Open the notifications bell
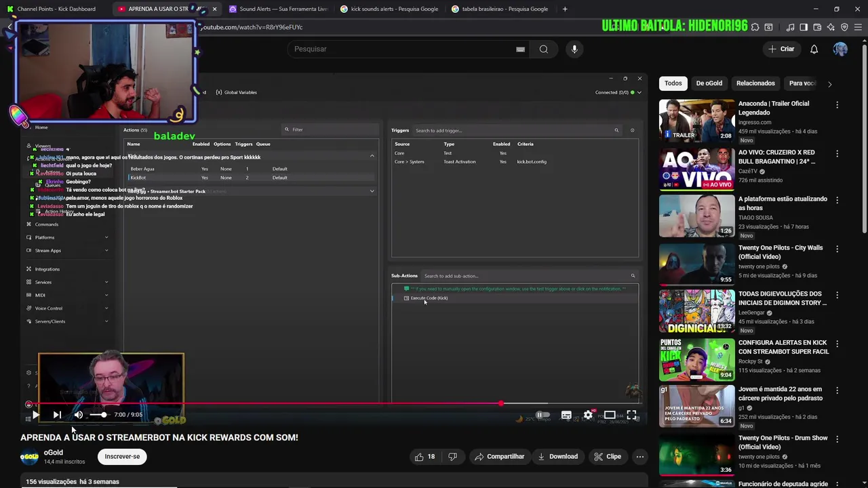Screen dimensions: 868x488 (x=814, y=49)
